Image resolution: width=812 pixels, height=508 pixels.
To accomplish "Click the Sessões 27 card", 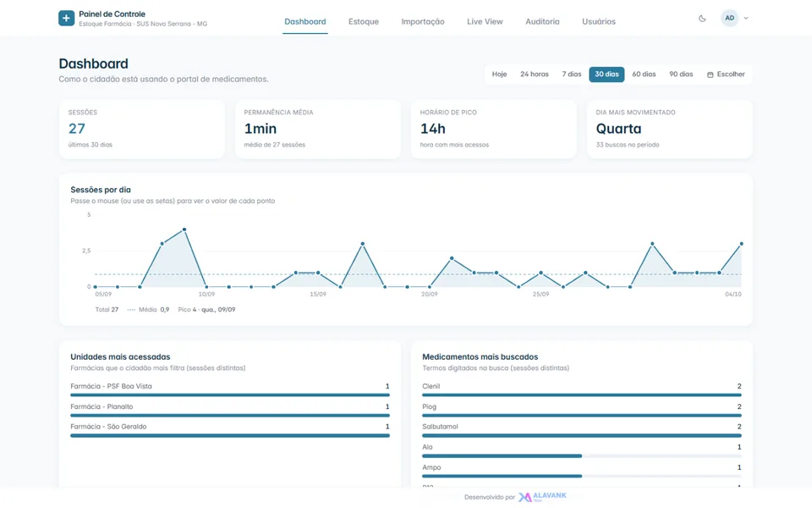I will pos(142,129).
